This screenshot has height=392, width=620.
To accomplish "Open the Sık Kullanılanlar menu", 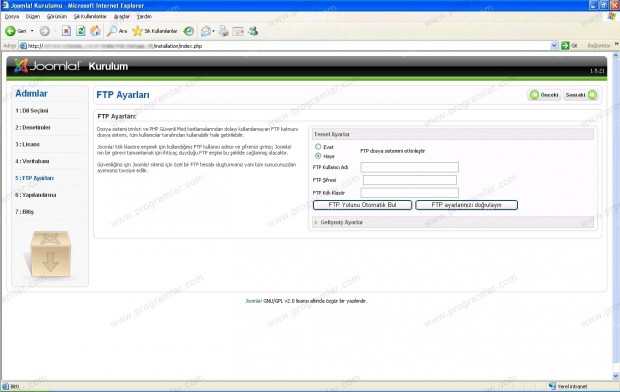I will tap(90, 17).
